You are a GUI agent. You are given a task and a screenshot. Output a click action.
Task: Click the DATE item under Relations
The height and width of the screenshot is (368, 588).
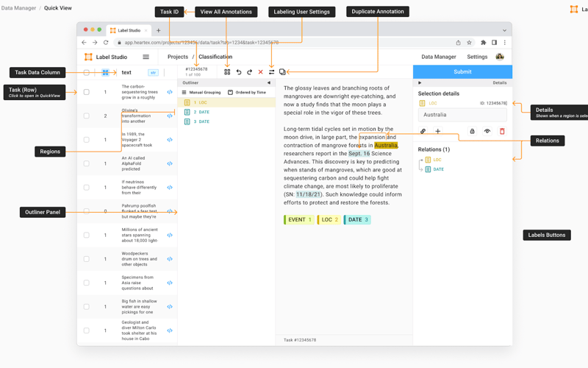[x=434, y=169]
